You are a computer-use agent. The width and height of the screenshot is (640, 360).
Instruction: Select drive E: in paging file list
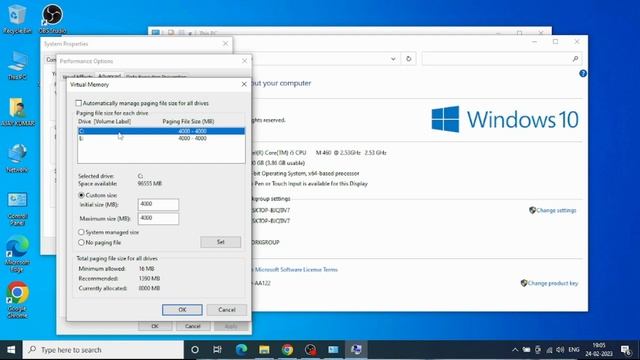click(161, 138)
